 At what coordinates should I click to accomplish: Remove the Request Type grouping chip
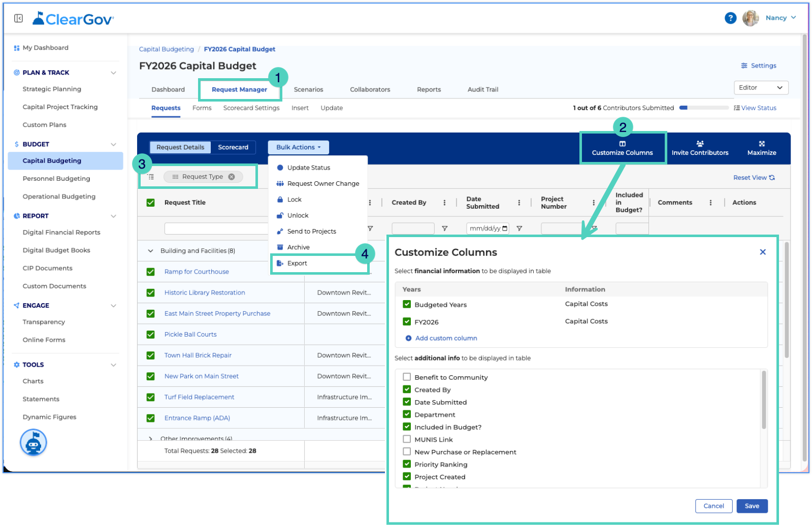(x=232, y=177)
